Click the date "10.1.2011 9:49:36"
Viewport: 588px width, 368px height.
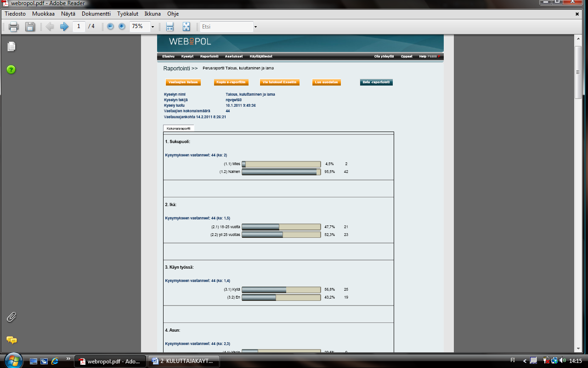coord(241,105)
